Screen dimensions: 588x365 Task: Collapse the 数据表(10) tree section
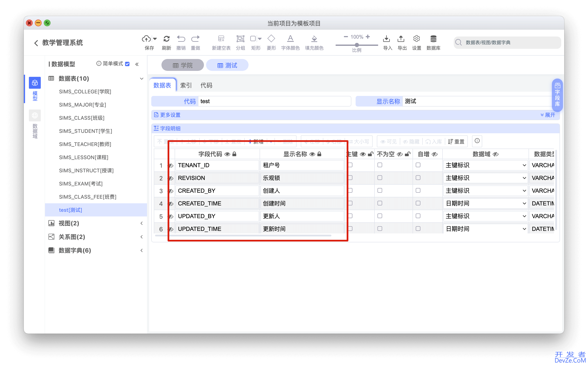tap(141, 79)
